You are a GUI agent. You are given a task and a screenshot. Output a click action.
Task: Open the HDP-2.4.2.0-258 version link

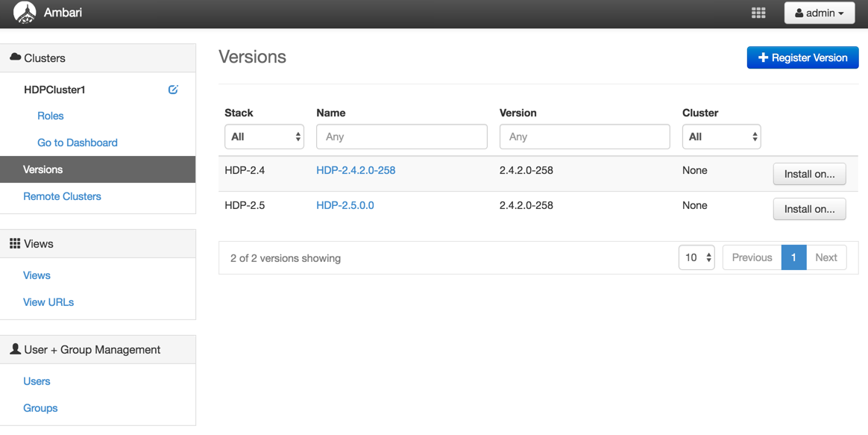(356, 169)
